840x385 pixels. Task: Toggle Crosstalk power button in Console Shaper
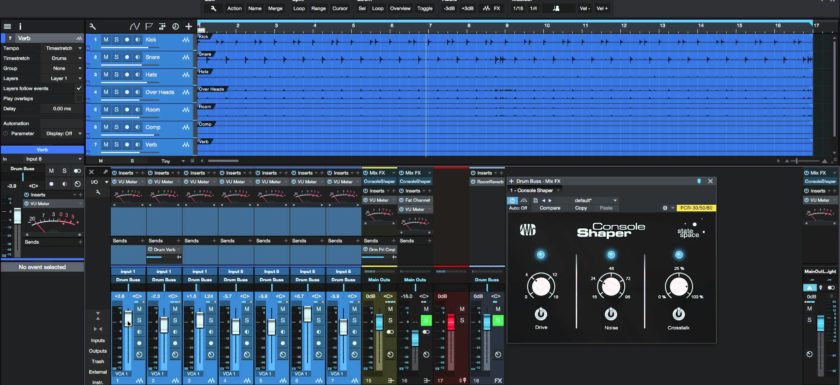point(678,314)
